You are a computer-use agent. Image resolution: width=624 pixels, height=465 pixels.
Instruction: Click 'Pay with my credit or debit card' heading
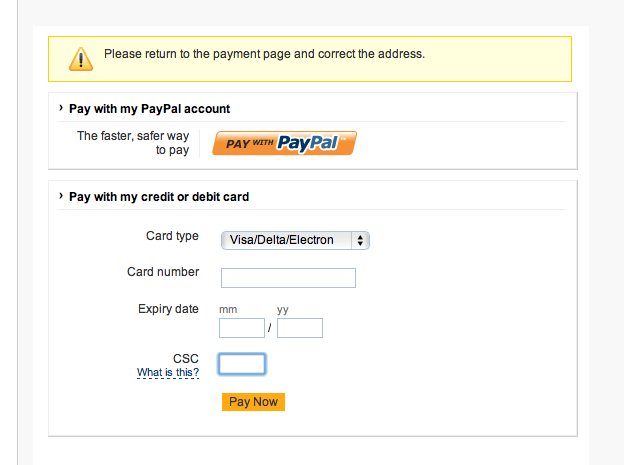159,197
